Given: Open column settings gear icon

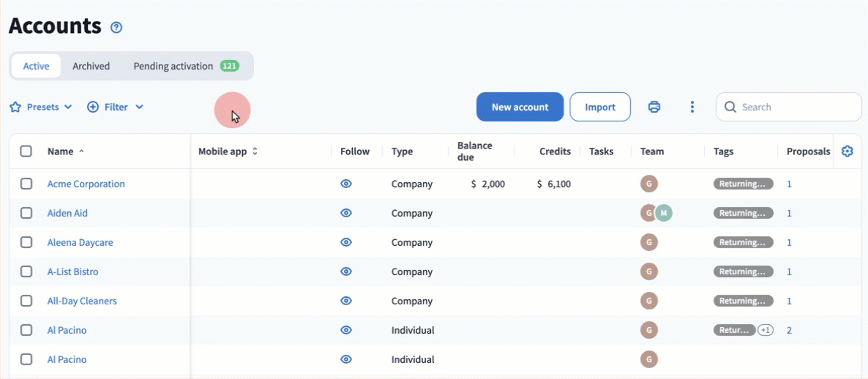Looking at the screenshot, I should (x=848, y=151).
